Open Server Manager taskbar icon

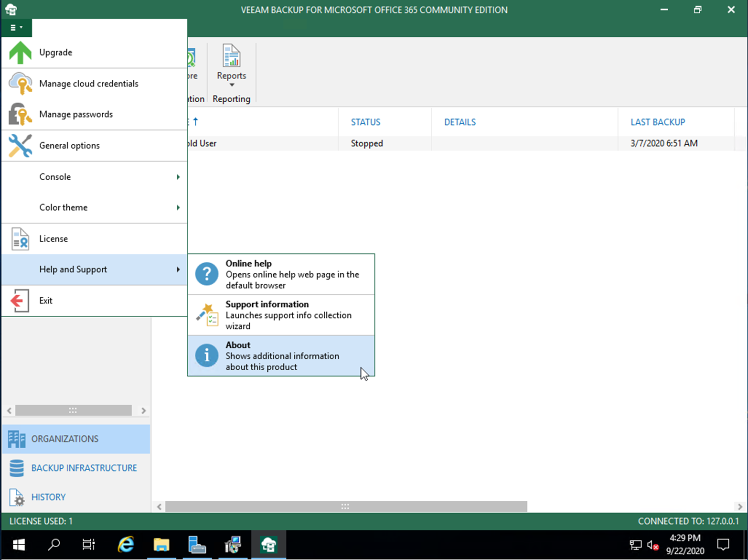click(197, 544)
